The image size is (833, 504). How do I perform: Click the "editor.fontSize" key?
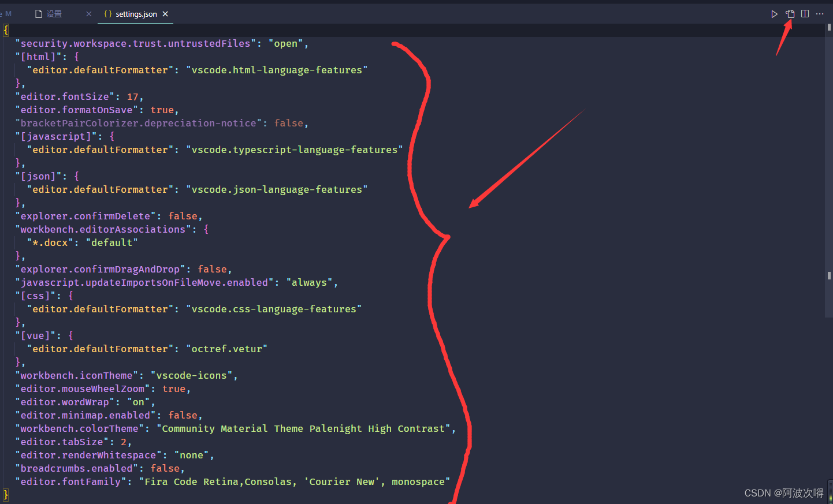[x=65, y=96]
